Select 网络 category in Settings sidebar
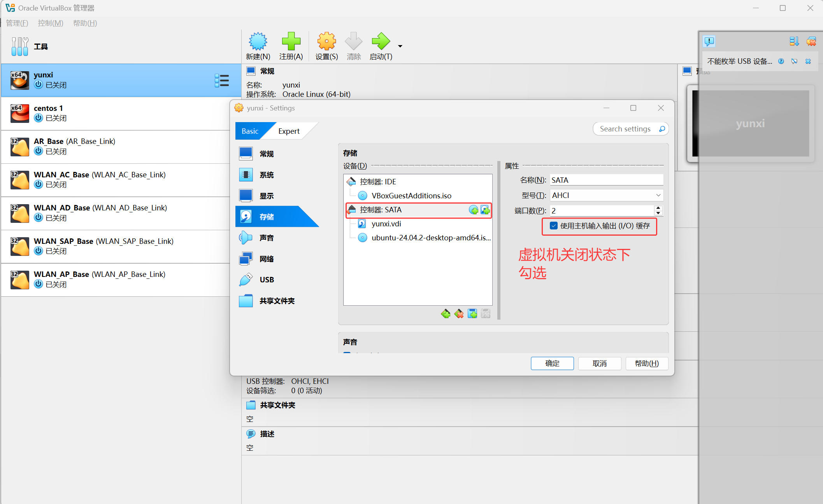823x504 pixels. 276,259
